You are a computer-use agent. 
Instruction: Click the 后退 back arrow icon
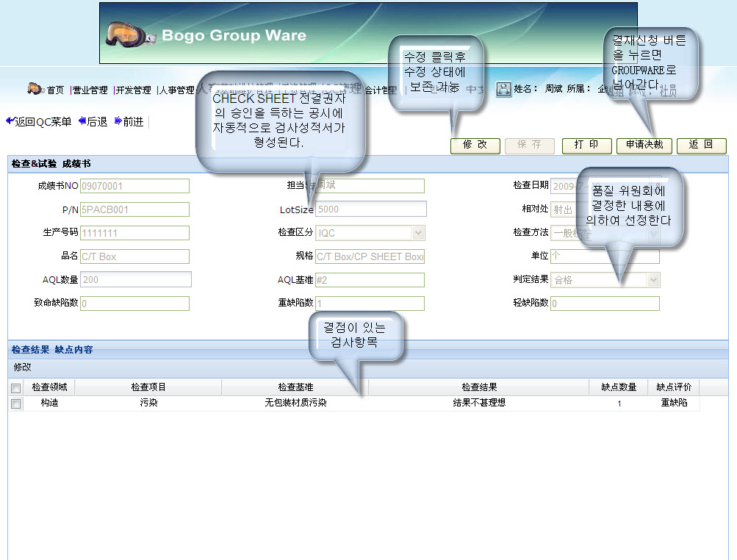(x=81, y=121)
